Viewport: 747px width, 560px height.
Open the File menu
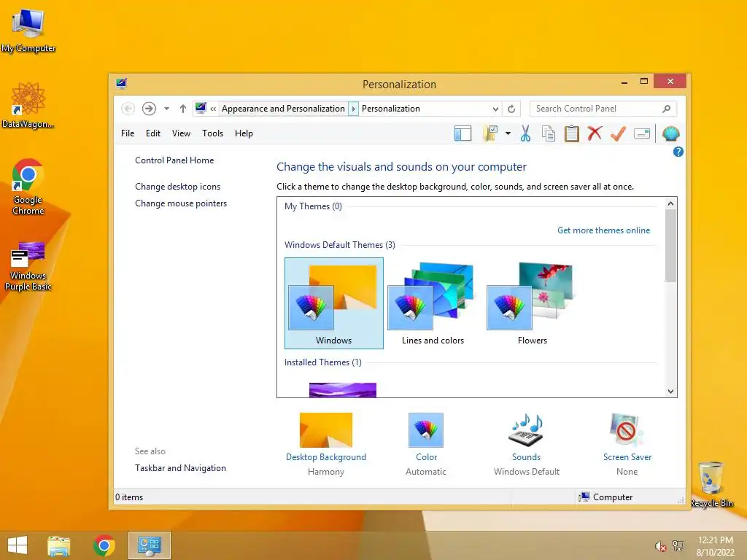point(128,133)
